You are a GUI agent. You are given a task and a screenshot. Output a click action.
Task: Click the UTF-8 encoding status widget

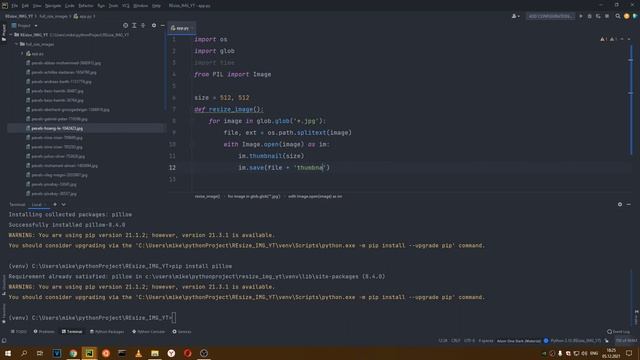coord(469,340)
